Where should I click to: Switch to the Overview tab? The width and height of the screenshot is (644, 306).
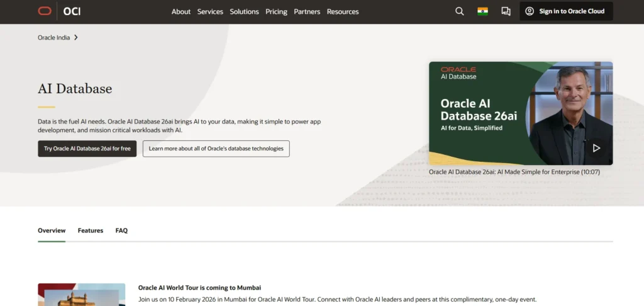[52, 230]
